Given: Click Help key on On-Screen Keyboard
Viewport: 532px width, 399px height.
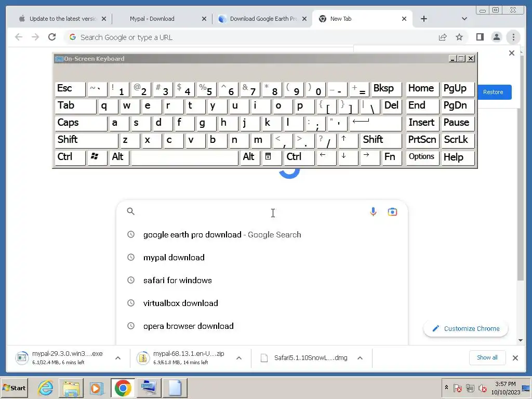Looking at the screenshot, I should click(x=457, y=157).
